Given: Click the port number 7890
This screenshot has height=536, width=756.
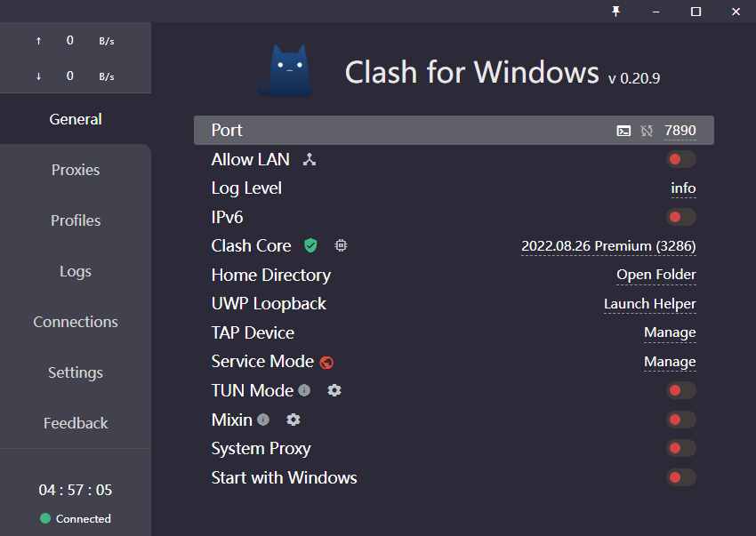Looking at the screenshot, I should 680,131.
